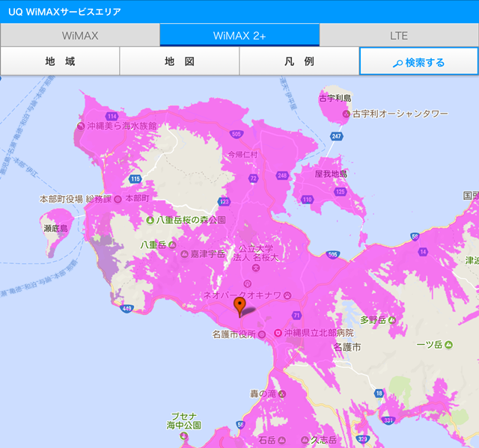Click the 名桜大 university icon
479x448 pixels.
(256, 268)
